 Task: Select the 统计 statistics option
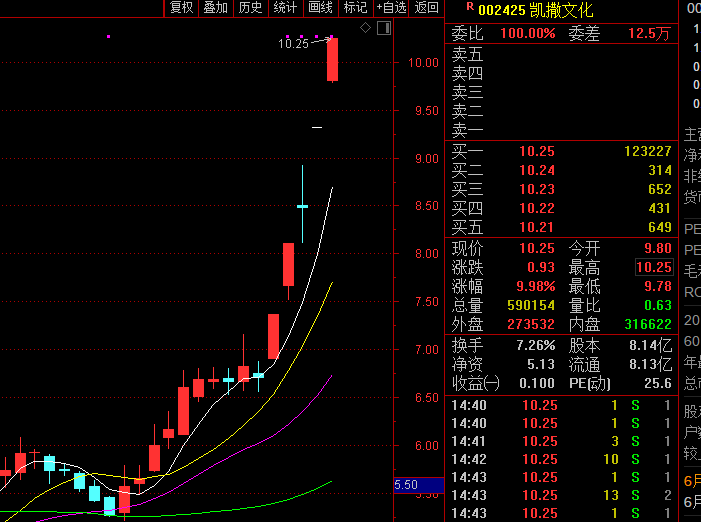(x=285, y=8)
